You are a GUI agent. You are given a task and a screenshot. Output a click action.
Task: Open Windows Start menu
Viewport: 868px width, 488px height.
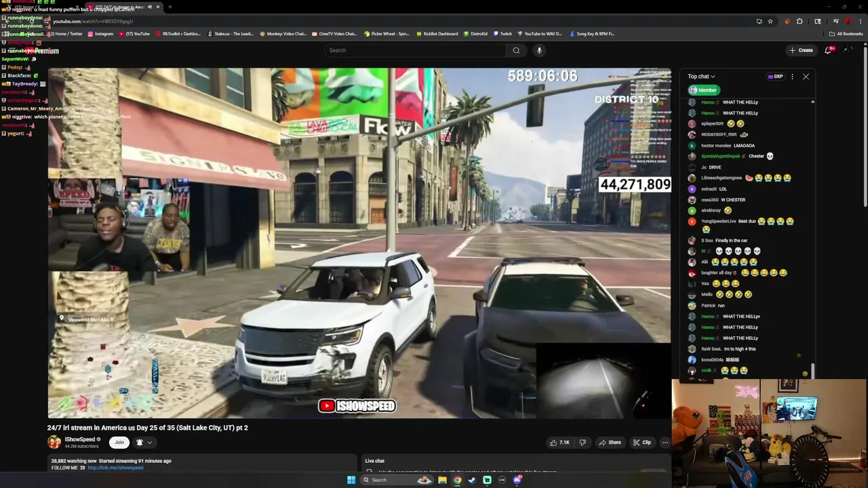pyautogui.click(x=351, y=480)
